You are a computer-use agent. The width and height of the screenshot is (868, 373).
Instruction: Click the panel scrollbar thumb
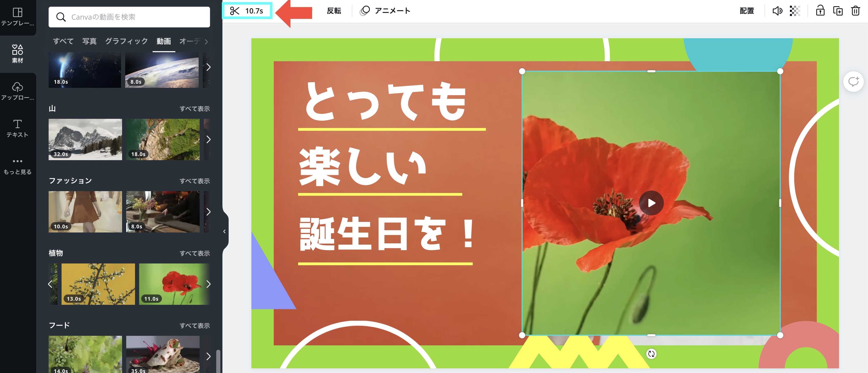[218, 361]
